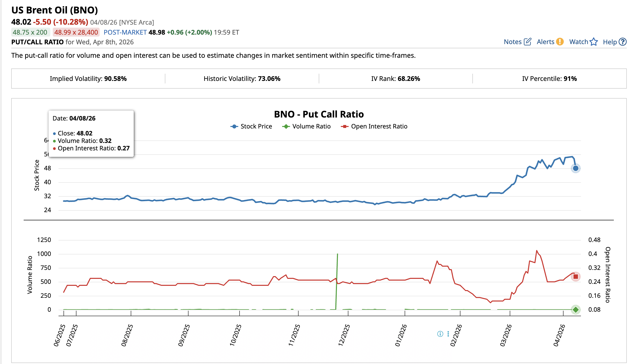Open the Notes link
Image resolution: width=631 pixels, height=364 pixels.
[x=513, y=42]
